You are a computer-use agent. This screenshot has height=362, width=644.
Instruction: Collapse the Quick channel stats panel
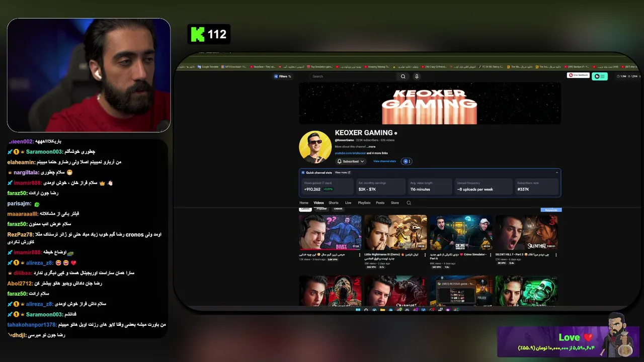[556, 172]
